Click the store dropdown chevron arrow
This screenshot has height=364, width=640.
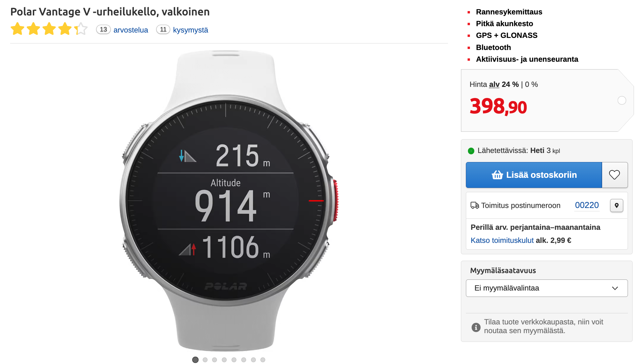[x=615, y=288]
